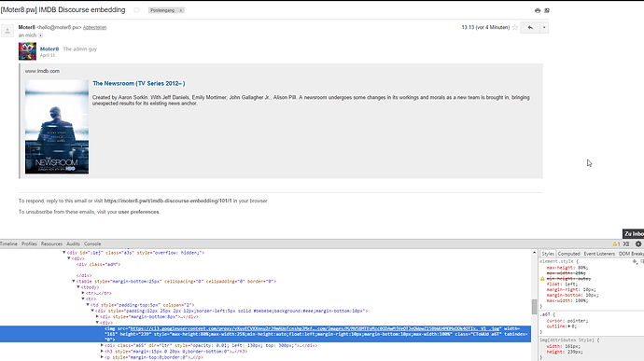Open the Resources devtools tab

pyautogui.click(x=51, y=244)
